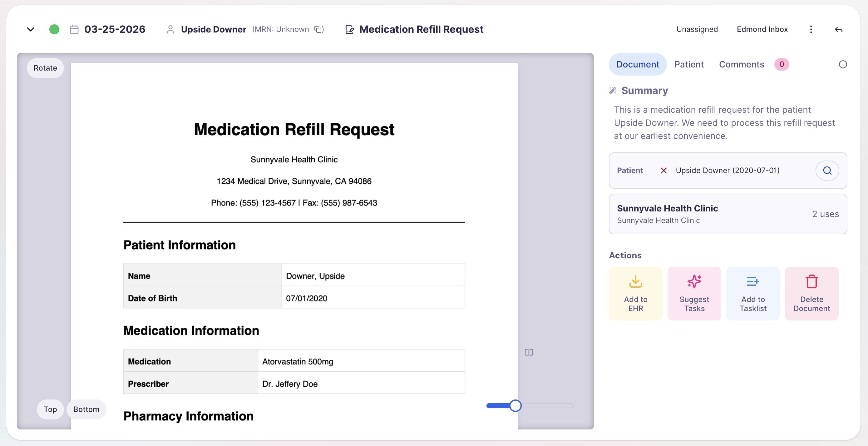This screenshot has height=446, width=868.
Task: Select the Add to EHR action
Action: pyautogui.click(x=635, y=293)
